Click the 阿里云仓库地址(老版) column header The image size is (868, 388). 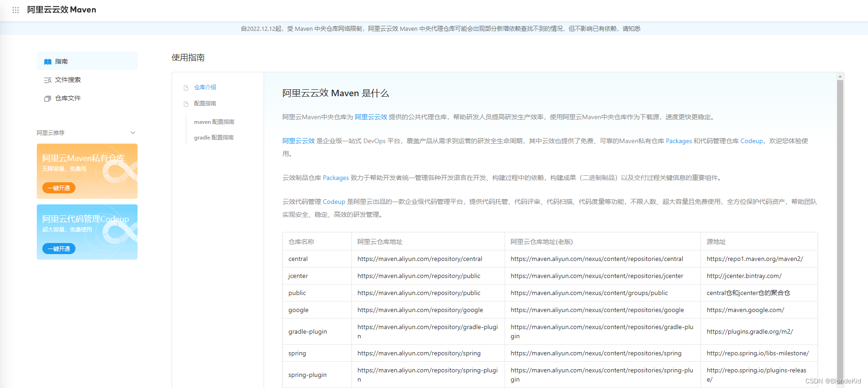541,242
